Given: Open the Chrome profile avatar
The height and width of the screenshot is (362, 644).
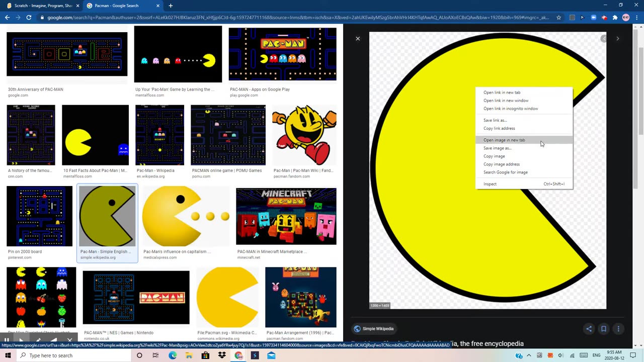Looking at the screenshot, I should 626,18.
